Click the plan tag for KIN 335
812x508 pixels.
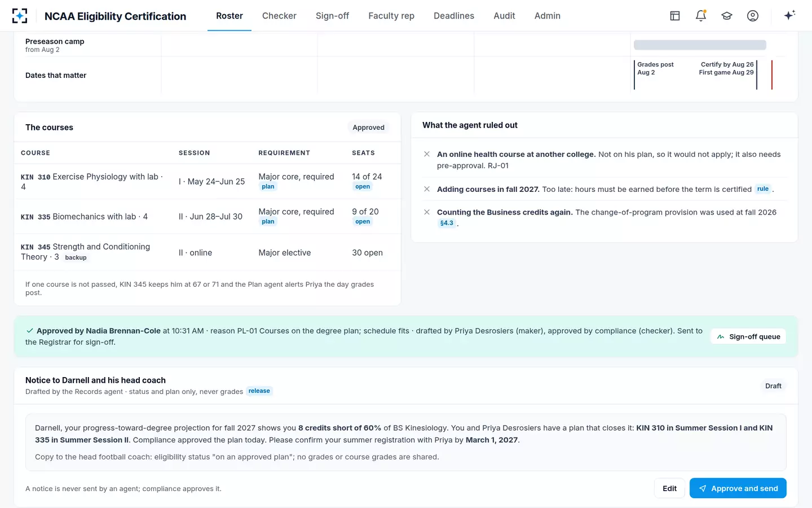(268, 222)
